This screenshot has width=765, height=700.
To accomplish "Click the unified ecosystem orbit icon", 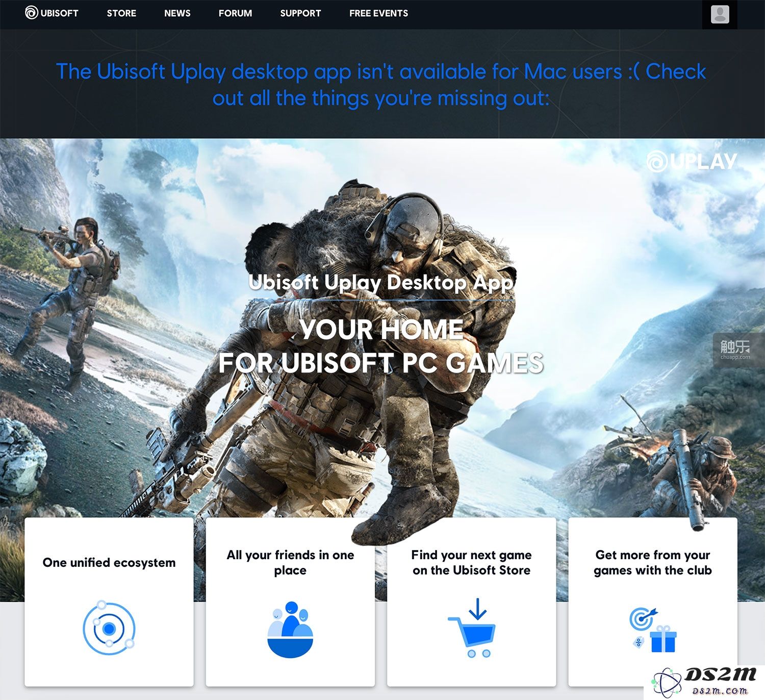I will click(109, 628).
